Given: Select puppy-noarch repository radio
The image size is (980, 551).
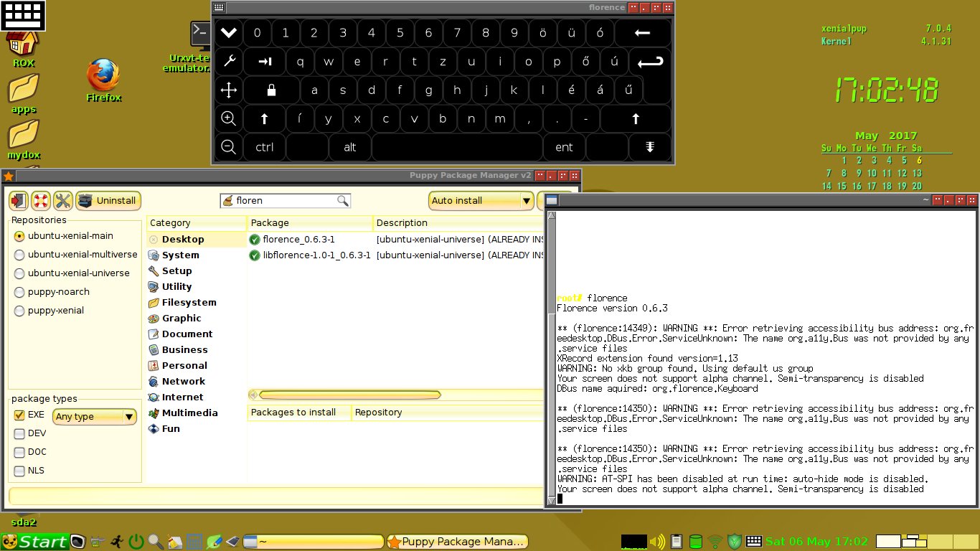Looking at the screenshot, I should pos(19,292).
